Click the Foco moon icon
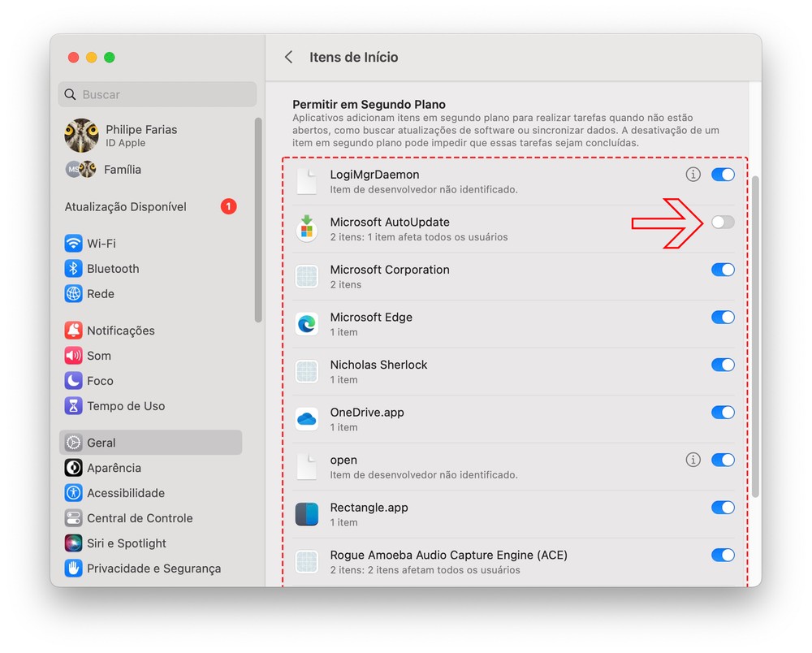812x653 pixels. click(x=73, y=381)
